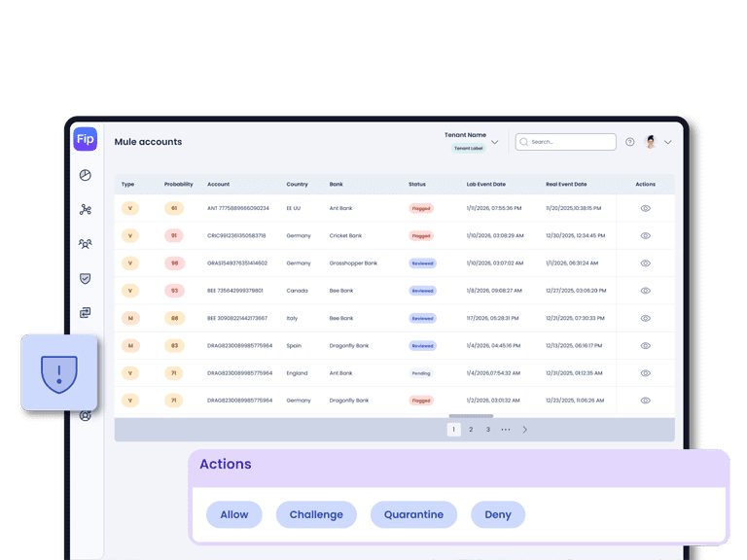
Task: Click the Spain country cell
Action: pyautogui.click(x=294, y=346)
